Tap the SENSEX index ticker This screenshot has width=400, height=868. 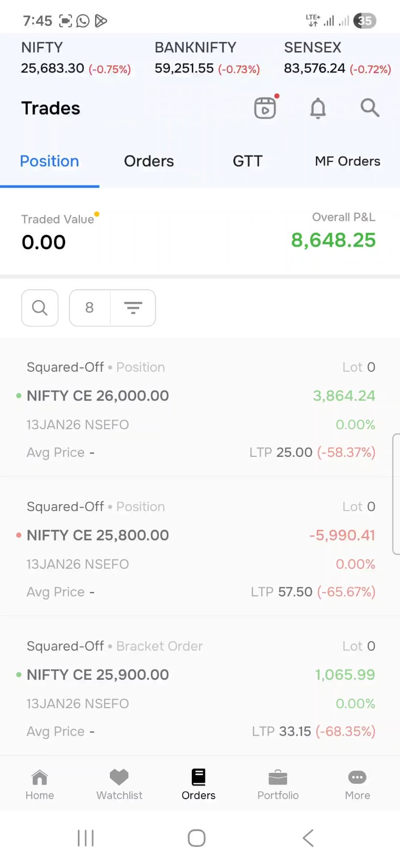(x=337, y=58)
